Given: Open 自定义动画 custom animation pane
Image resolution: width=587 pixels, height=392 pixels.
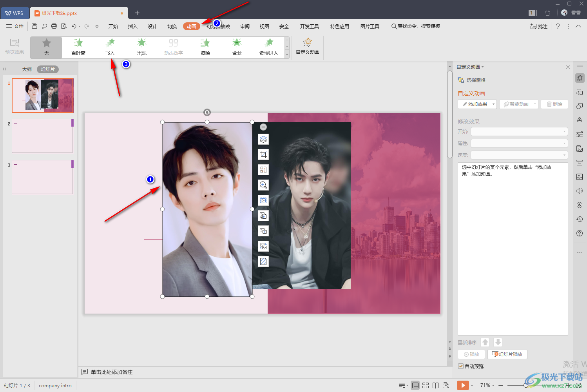Looking at the screenshot, I should (308, 46).
